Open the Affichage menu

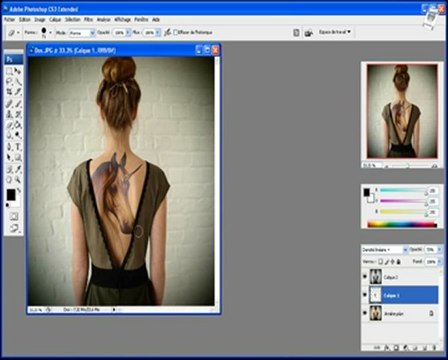click(122, 20)
